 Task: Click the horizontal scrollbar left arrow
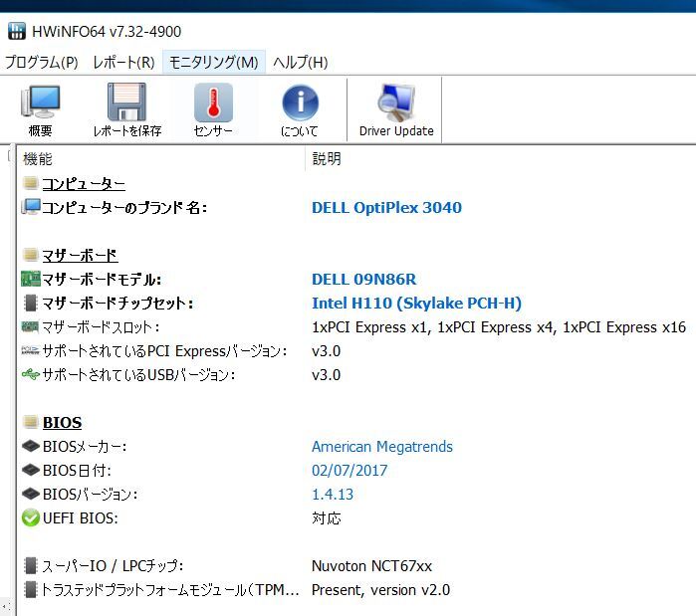tap(4, 606)
